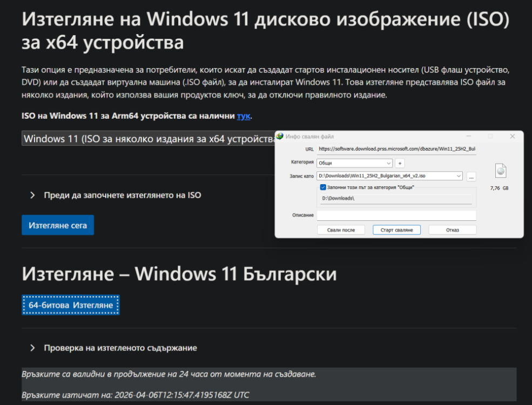Click the Запис като label in dialog
532x405 pixels.
coord(301,176)
